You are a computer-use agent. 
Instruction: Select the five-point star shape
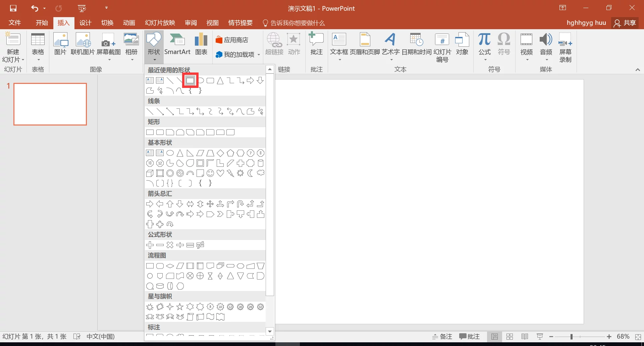180,307
